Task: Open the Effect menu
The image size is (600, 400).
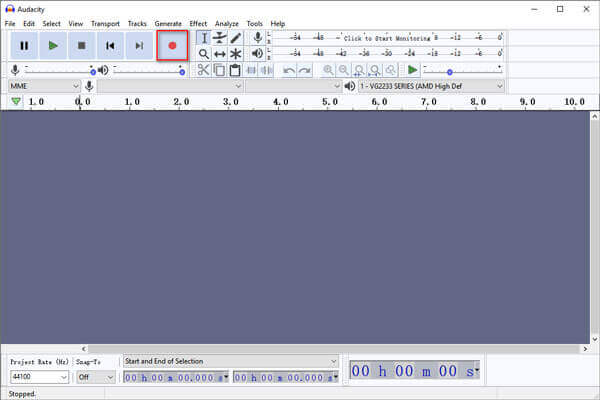Action: point(198,24)
